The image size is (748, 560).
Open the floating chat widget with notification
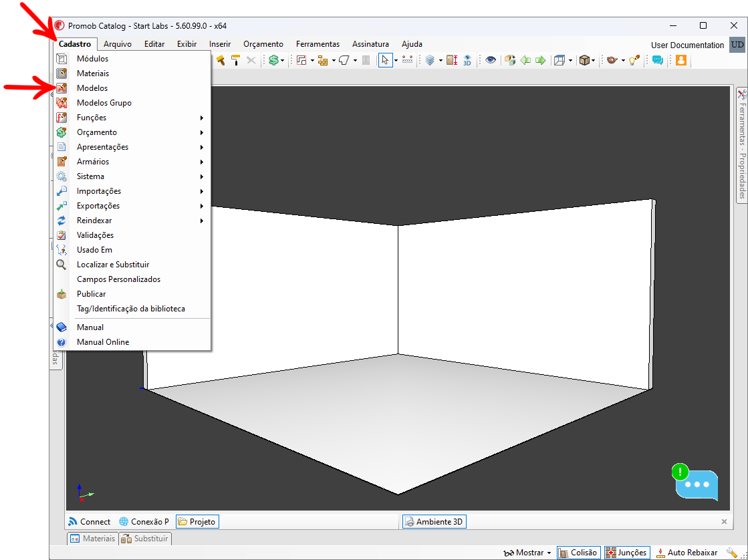[696, 483]
